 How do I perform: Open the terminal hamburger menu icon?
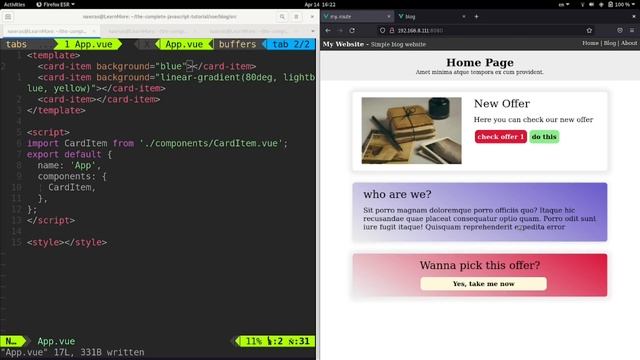(8, 17)
